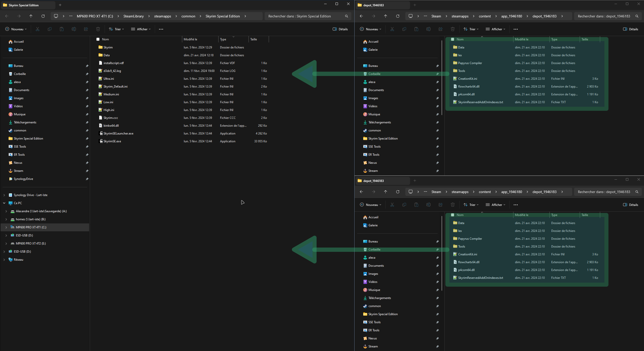The width and height of the screenshot is (644, 351).
Task: Click the Cut icon in Skyrim Special Edition toolbar
Action: pos(38,29)
